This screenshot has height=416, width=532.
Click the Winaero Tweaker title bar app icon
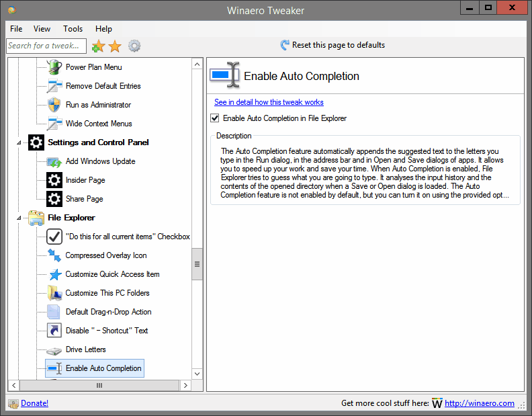click(12, 10)
